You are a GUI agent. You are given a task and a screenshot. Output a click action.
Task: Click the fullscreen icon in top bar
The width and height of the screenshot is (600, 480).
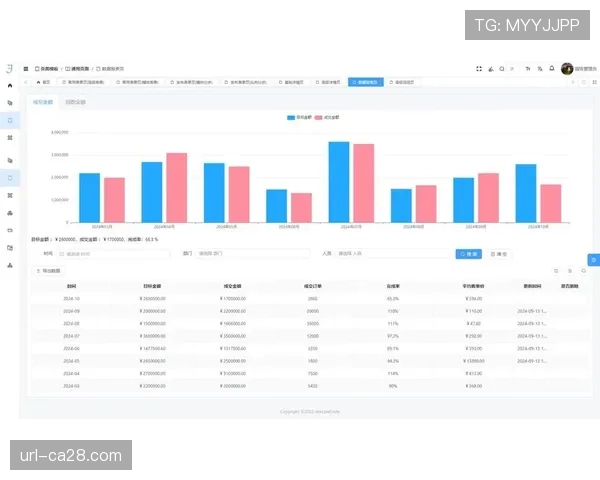[479, 68]
